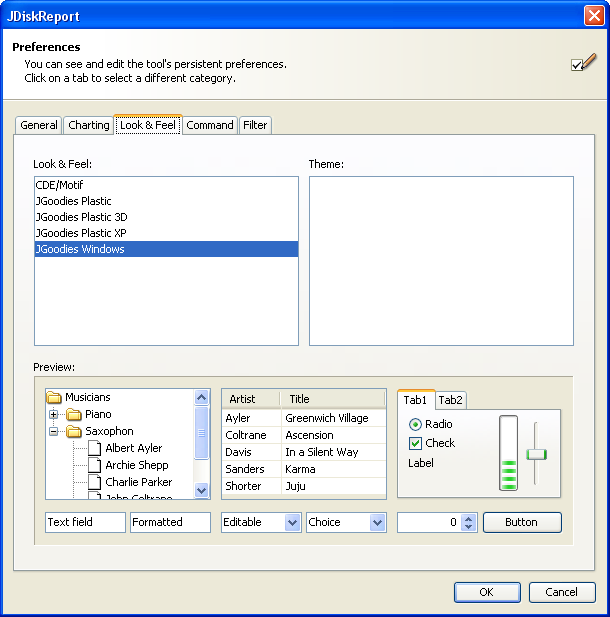
Task: Click the Cancel button
Action: click(x=562, y=592)
